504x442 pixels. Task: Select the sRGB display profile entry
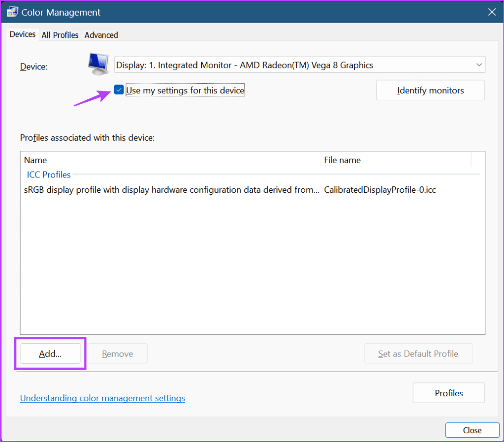coord(171,190)
